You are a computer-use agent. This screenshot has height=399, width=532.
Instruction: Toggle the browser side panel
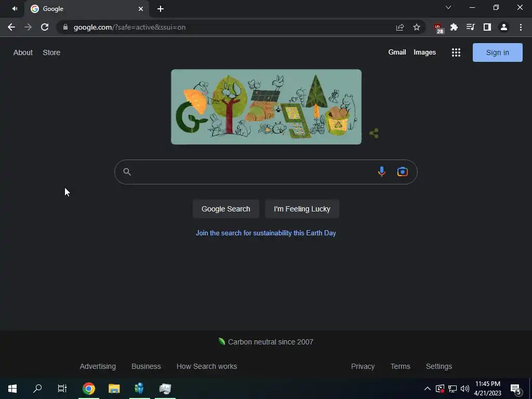tap(487, 27)
